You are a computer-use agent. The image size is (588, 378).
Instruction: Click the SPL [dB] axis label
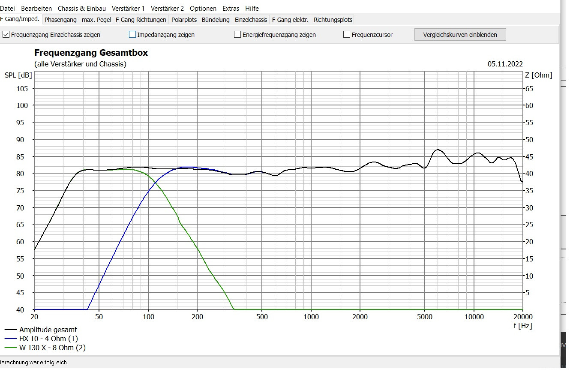18,75
